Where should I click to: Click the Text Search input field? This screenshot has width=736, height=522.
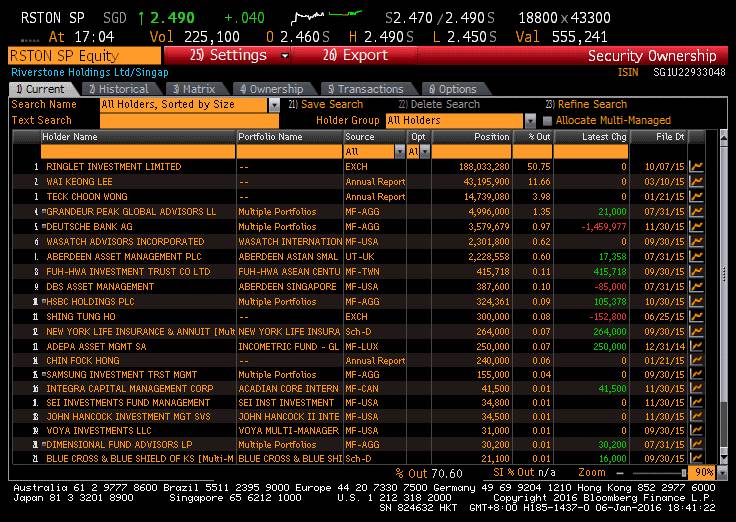click(x=189, y=121)
